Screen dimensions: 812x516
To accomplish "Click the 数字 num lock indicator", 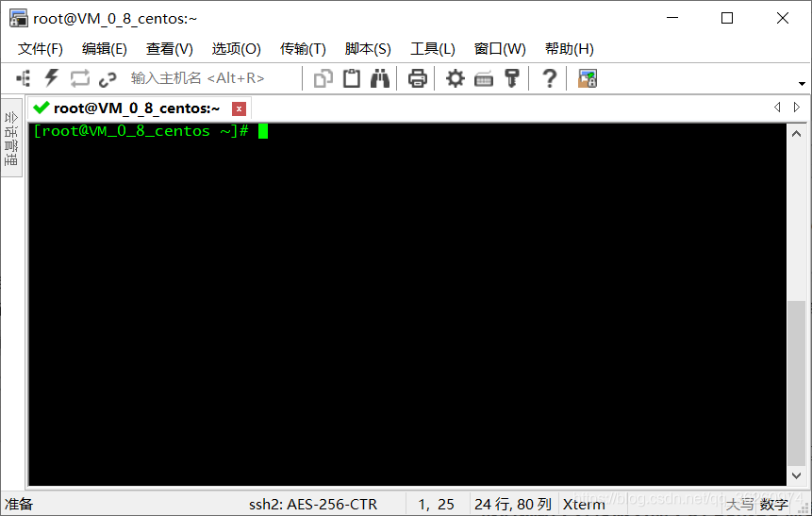I will tap(774, 504).
